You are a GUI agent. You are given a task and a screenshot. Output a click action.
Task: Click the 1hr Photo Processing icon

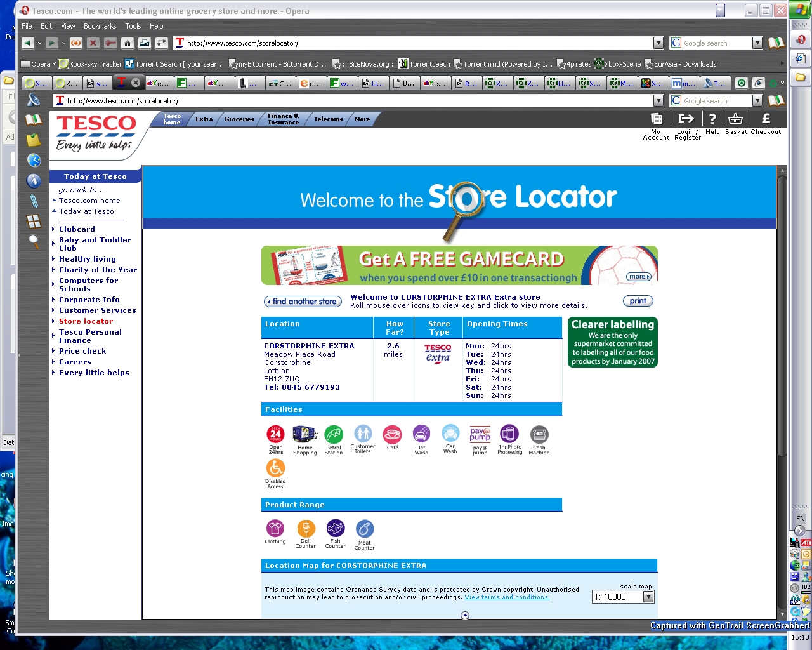click(509, 434)
